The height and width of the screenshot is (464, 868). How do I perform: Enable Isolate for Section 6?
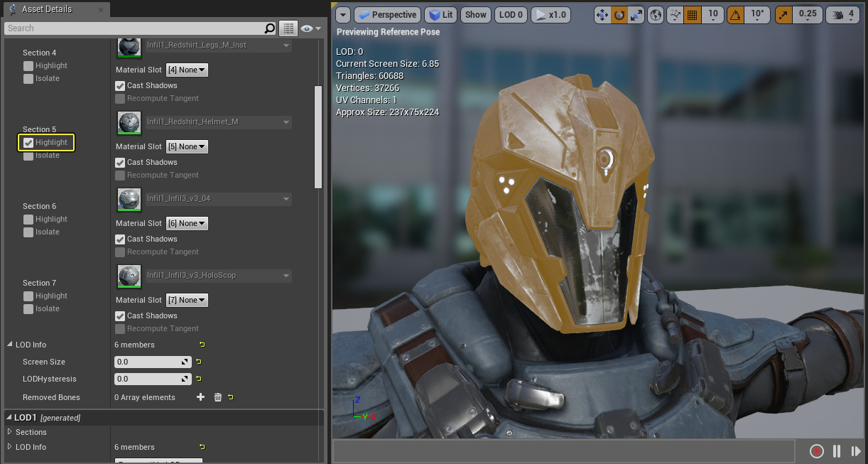[28, 232]
